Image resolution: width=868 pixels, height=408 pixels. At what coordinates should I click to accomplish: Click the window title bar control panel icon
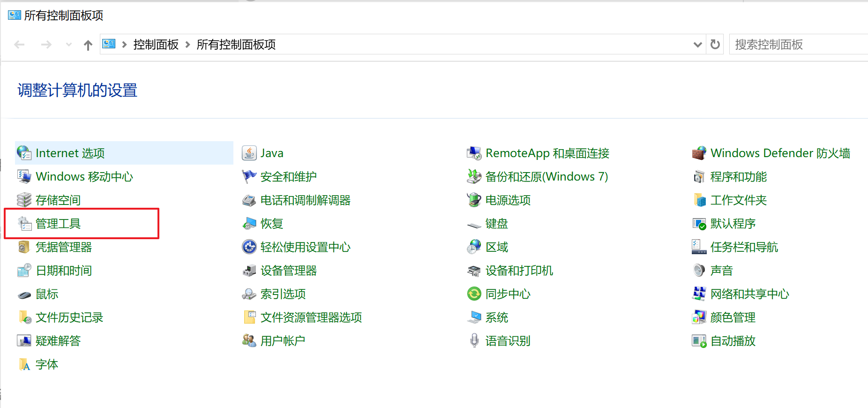[x=15, y=15]
